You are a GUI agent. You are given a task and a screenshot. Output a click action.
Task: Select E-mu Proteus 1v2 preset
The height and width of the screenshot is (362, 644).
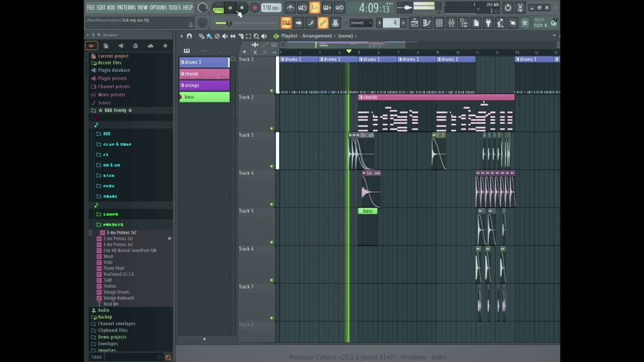tap(121, 233)
